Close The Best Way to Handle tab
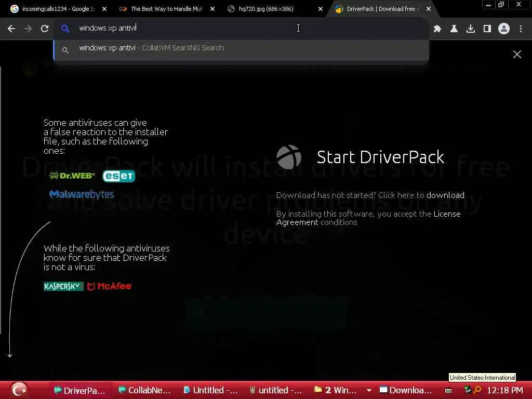 pyautogui.click(x=212, y=9)
